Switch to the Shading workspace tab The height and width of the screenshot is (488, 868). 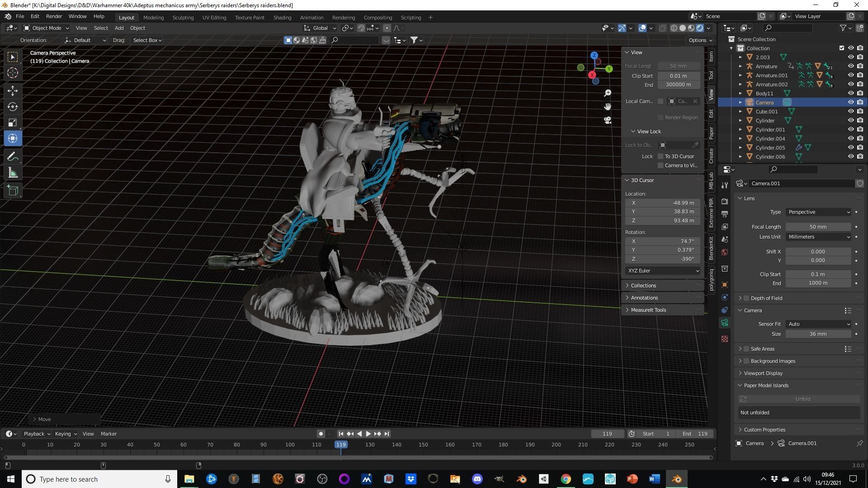(282, 18)
